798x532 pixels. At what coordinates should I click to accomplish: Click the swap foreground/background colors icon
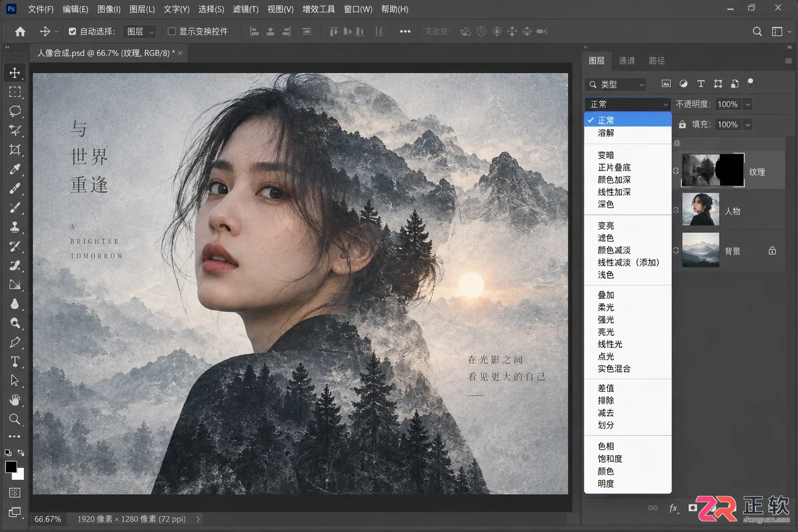(x=21, y=453)
